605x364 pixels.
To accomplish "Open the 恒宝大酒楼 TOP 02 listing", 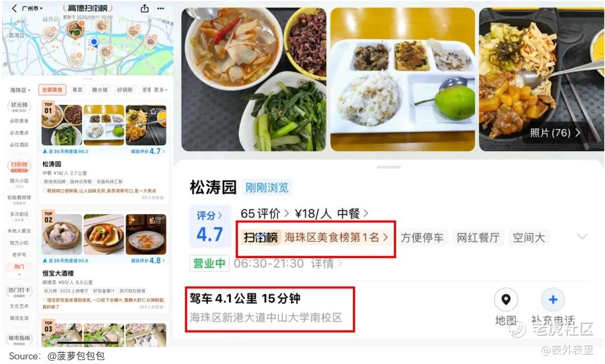I will 104,260.
